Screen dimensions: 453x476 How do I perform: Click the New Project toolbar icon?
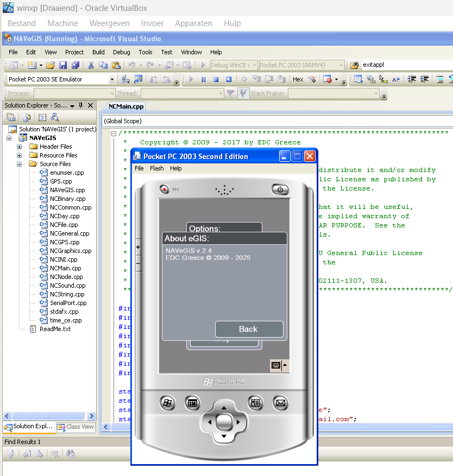[14, 65]
